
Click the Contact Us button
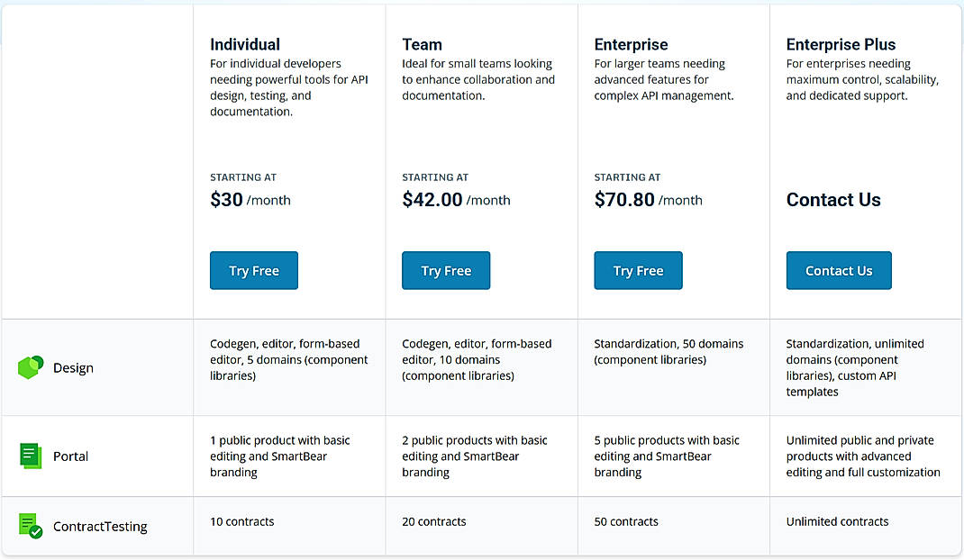coord(839,270)
